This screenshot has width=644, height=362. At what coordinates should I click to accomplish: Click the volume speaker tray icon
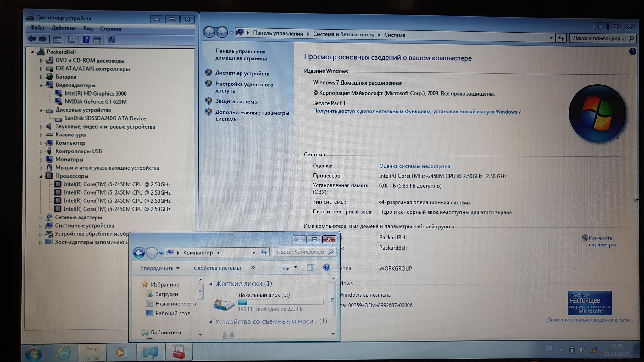tap(582, 350)
